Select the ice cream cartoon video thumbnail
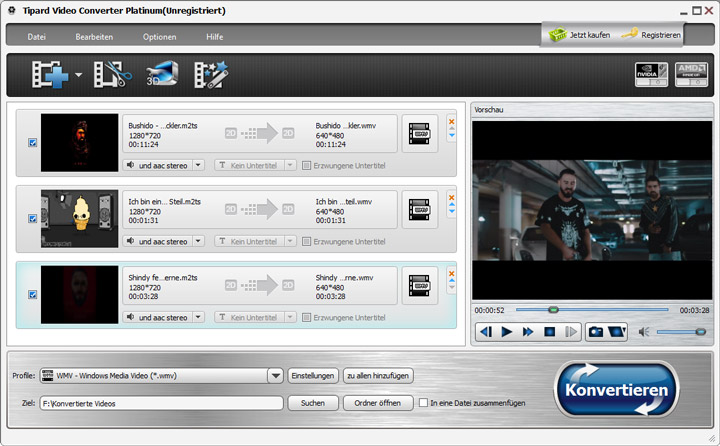Image resolution: width=720 pixels, height=446 pixels. [79, 219]
